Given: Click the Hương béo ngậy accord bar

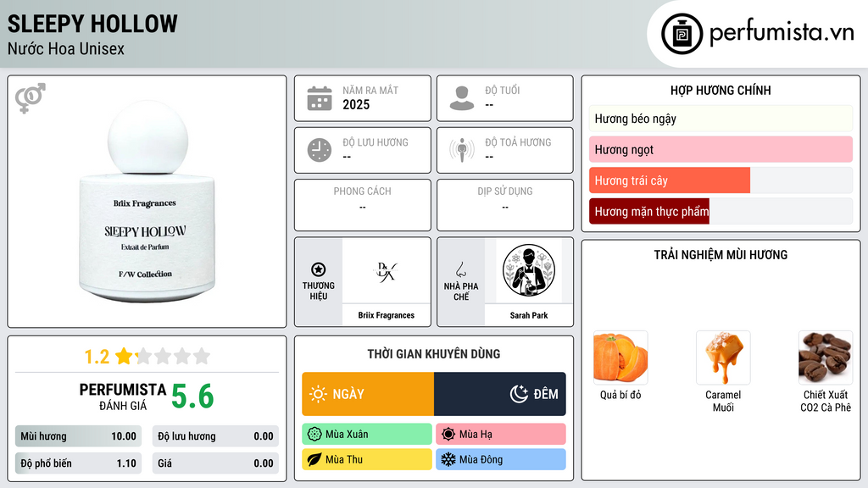Looking at the screenshot, I should [x=721, y=119].
